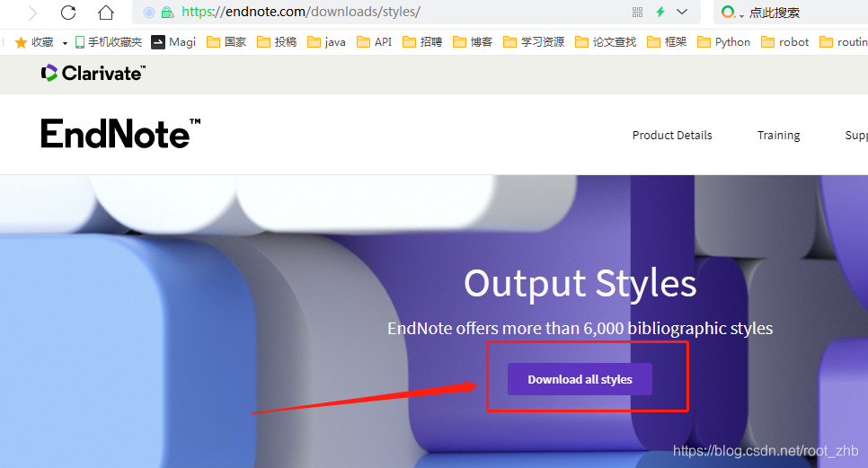
Task: Go to the browser home page icon
Action: [x=106, y=13]
